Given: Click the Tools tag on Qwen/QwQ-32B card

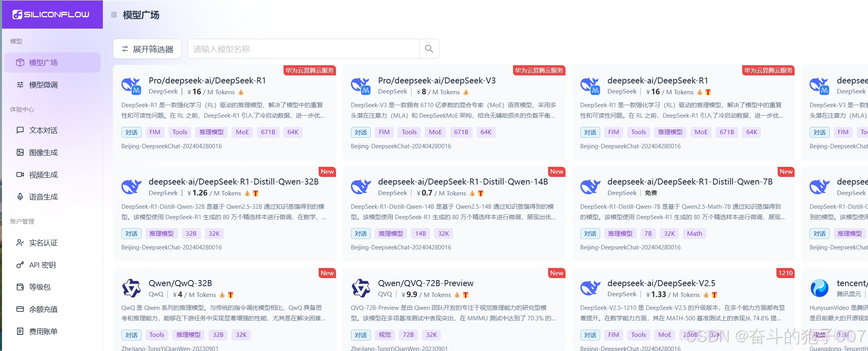Looking at the screenshot, I should coord(157,335).
